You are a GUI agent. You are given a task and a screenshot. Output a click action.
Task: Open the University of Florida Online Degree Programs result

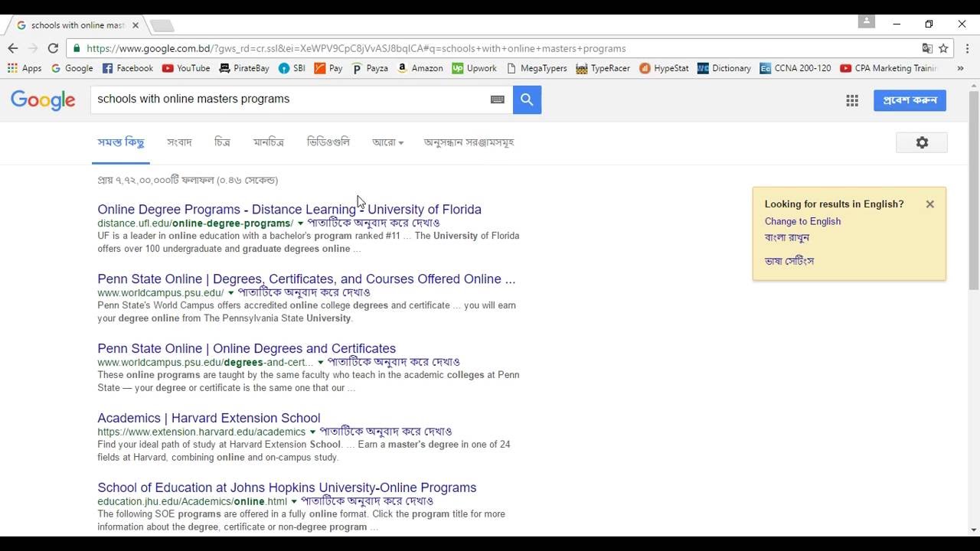(289, 209)
